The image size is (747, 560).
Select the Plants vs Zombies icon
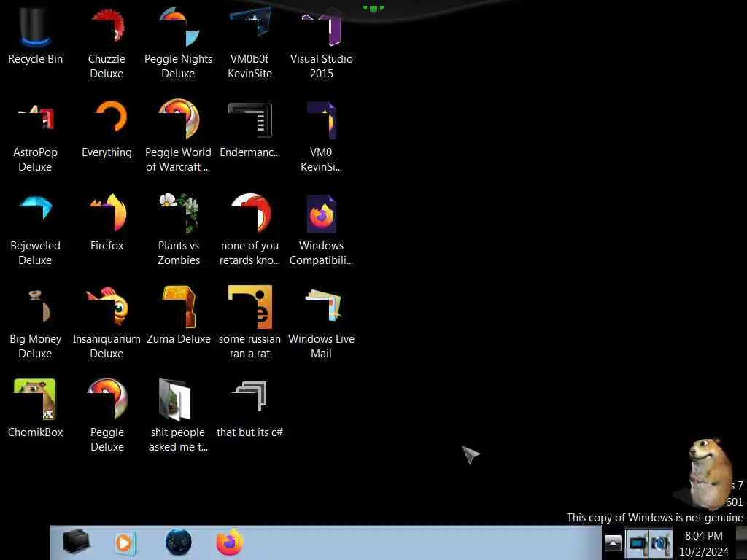click(x=179, y=230)
